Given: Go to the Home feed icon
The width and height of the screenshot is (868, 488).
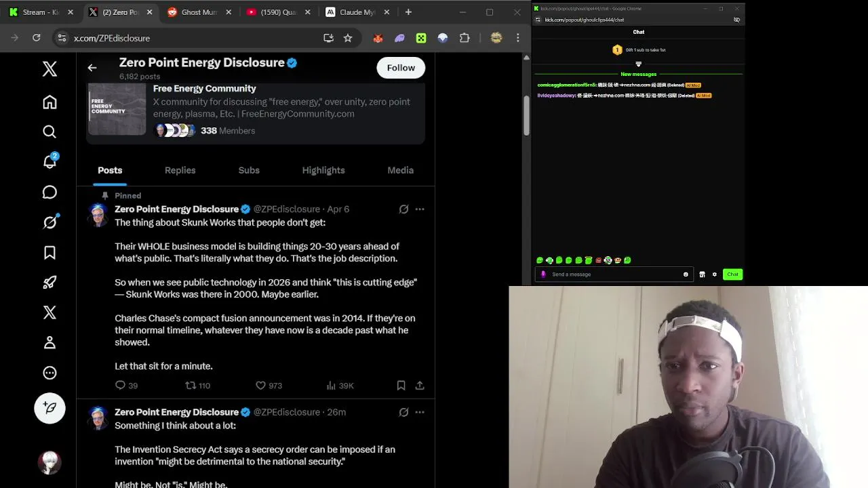Looking at the screenshot, I should click(x=50, y=102).
